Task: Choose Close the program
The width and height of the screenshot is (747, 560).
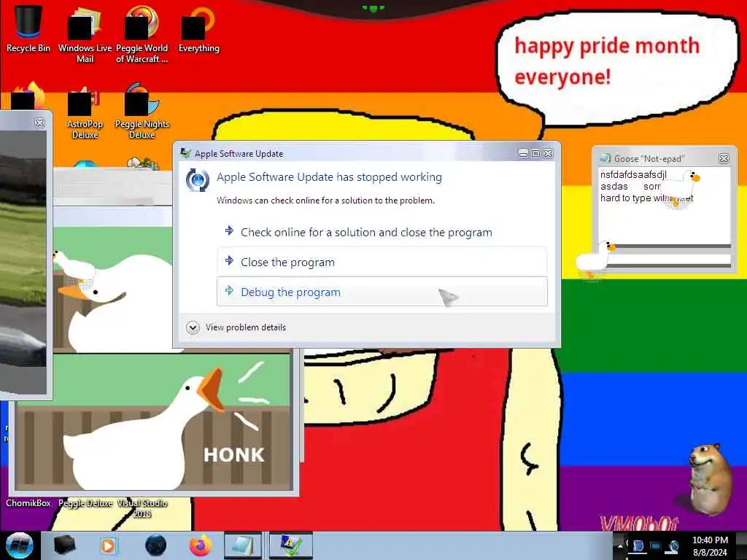Action: click(x=382, y=262)
